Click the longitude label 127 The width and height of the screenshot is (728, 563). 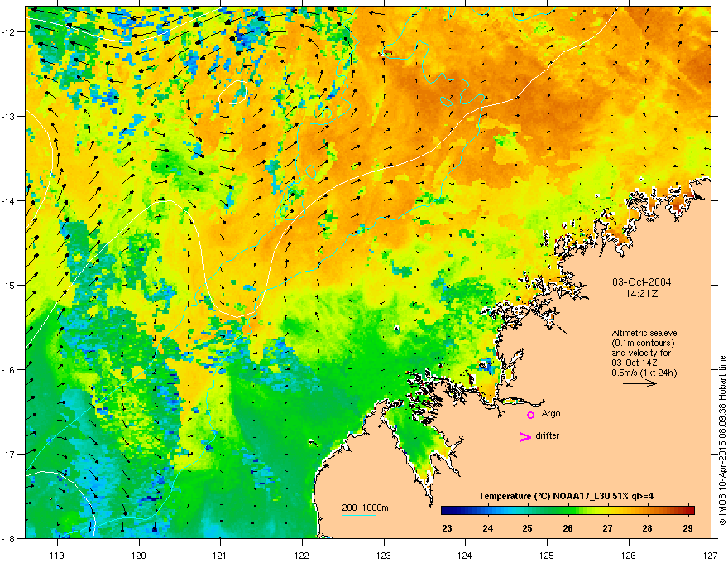(x=711, y=555)
